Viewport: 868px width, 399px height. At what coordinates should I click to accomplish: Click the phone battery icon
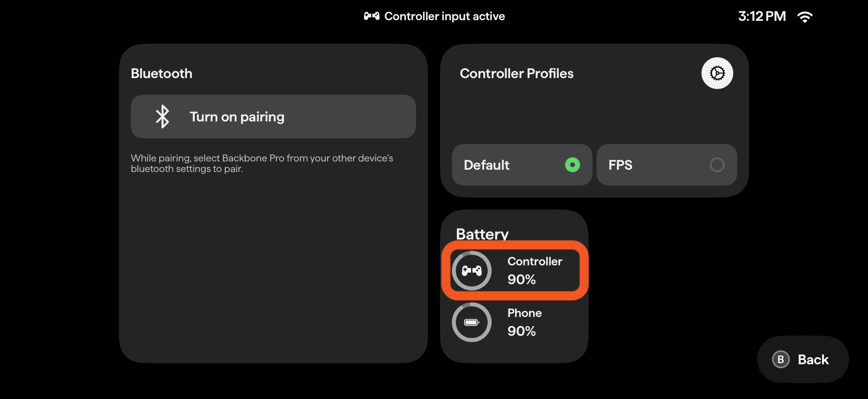pyautogui.click(x=471, y=322)
